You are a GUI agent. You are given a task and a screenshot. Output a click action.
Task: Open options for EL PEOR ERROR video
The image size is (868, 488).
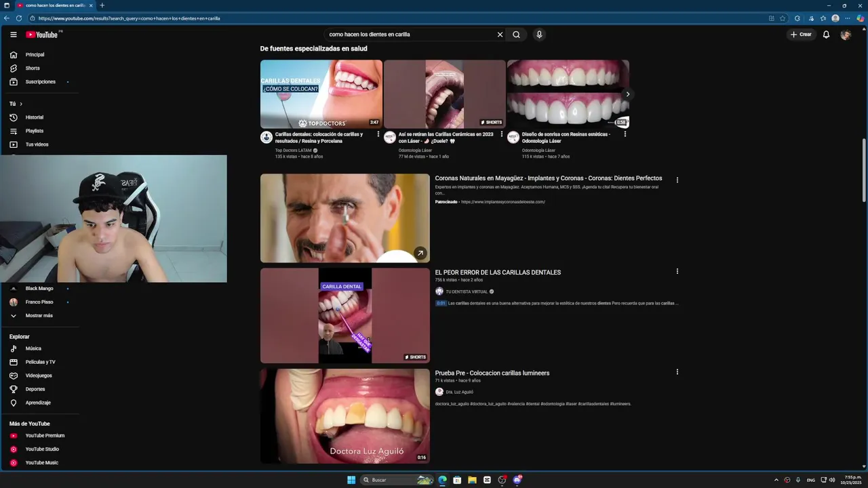pos(677,271)
